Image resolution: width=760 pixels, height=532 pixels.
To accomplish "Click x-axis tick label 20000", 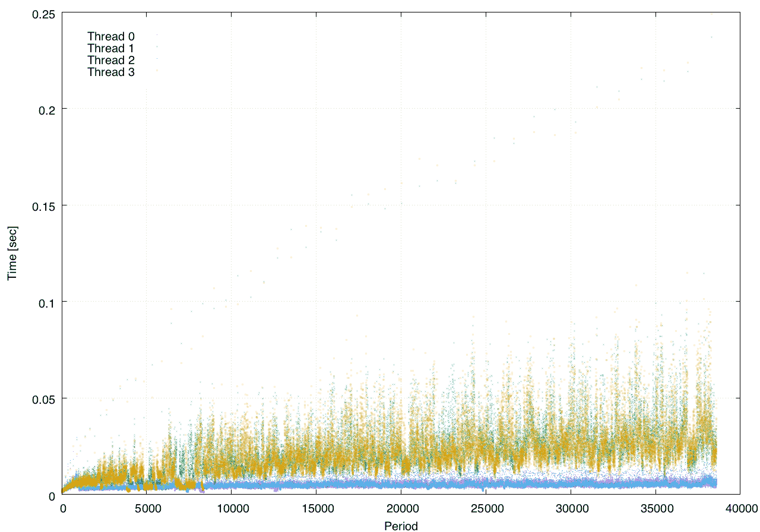I will 401,508.
